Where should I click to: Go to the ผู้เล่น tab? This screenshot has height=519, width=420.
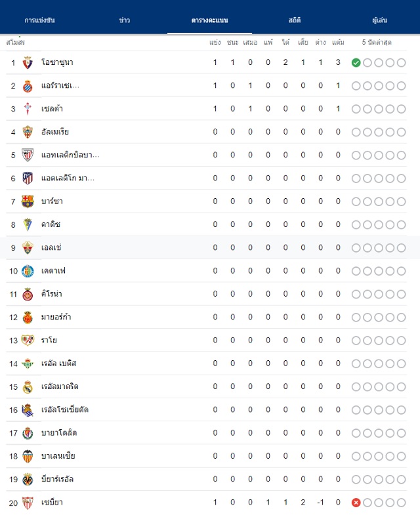(379, 20)
